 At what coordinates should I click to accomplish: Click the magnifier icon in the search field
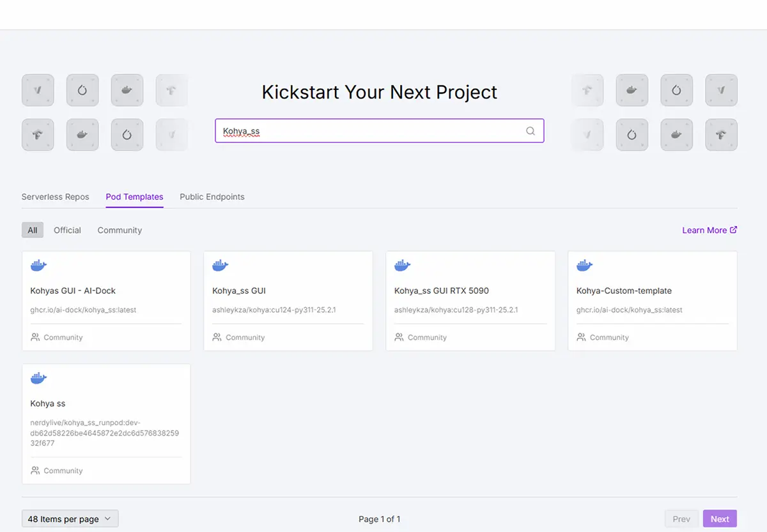[531, 131]
